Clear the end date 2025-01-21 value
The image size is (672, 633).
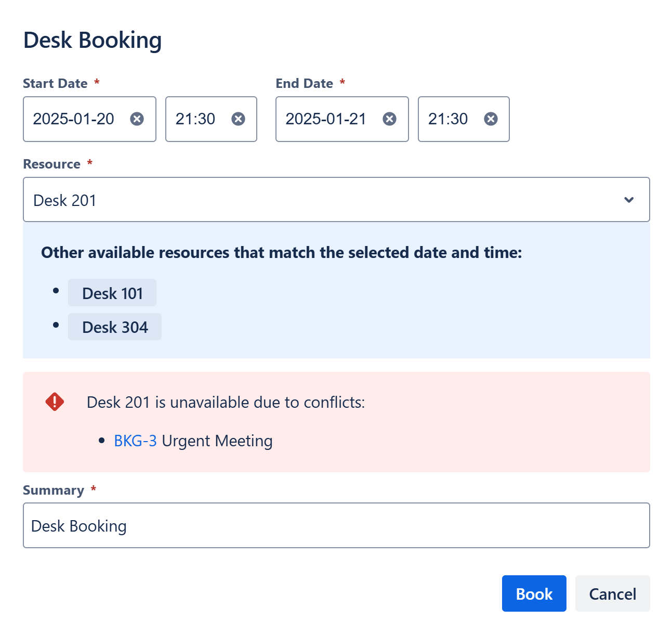(x=389, y=119)
